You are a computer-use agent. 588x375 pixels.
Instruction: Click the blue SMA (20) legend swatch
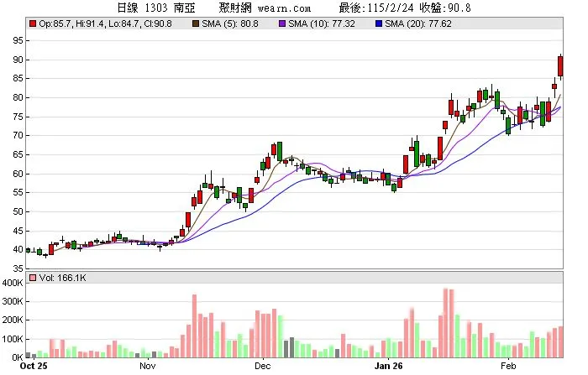click(x=379, y=23)
